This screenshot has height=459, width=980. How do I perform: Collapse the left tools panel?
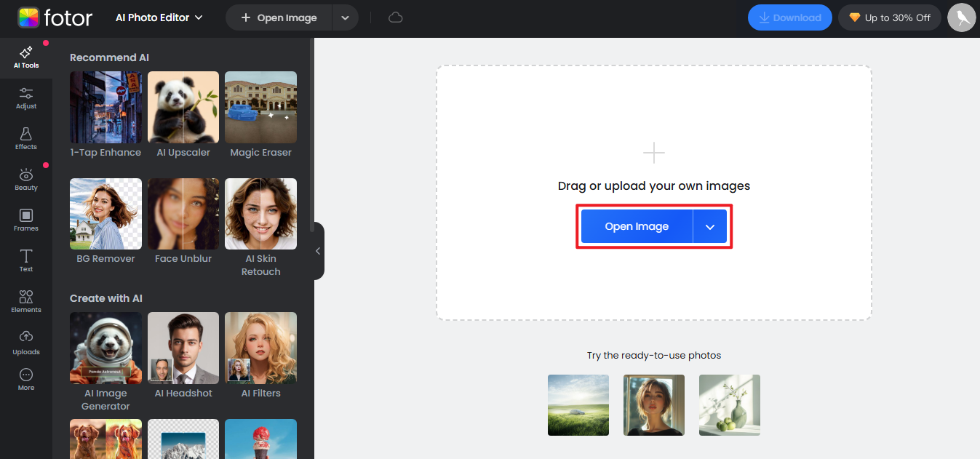[x=318, y=251]
